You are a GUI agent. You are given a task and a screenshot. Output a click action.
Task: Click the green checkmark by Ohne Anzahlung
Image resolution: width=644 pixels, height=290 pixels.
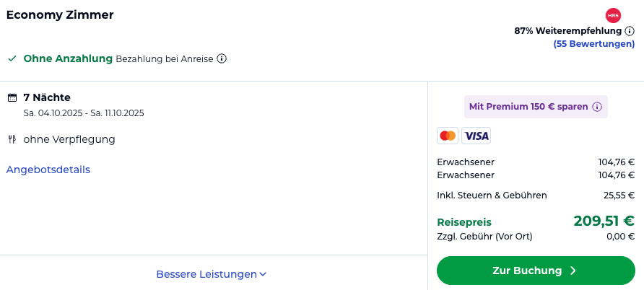tap(12, 58)
